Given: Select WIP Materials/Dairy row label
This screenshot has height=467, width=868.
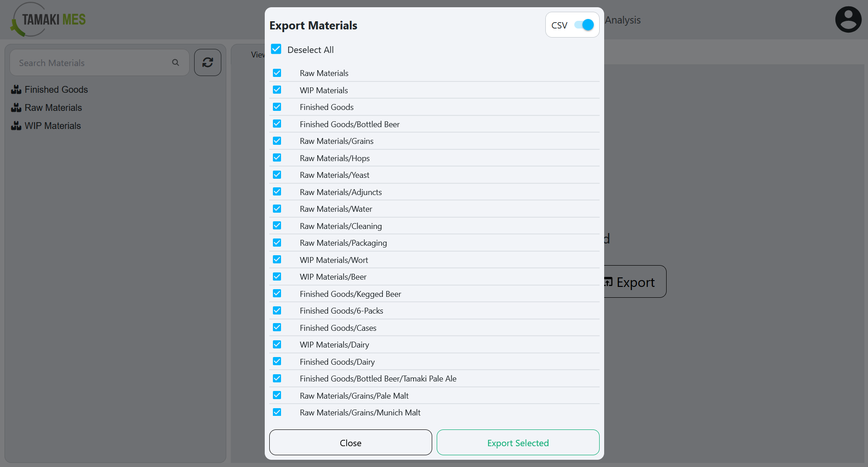Looking at the screenshot, I should pos(334,344).
